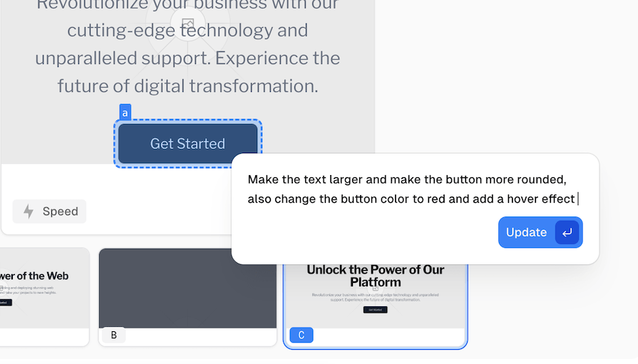
Task: Click the tiny dark button in thumbnail C
Action: click(375, 310)
